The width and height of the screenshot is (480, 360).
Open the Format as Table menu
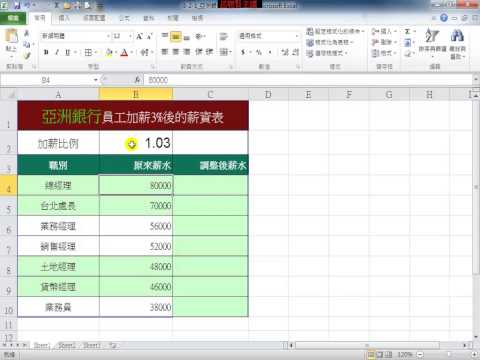coord(330,42)
